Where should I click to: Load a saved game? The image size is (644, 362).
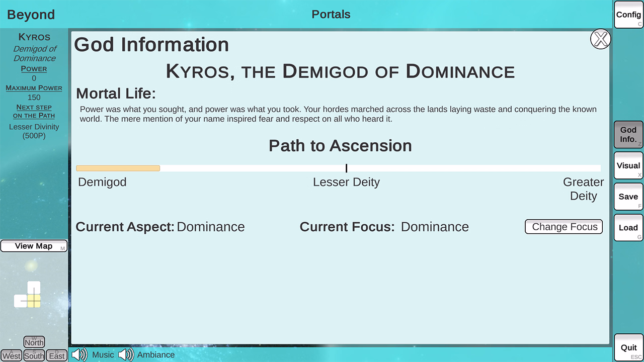click(x=628, y=228)
